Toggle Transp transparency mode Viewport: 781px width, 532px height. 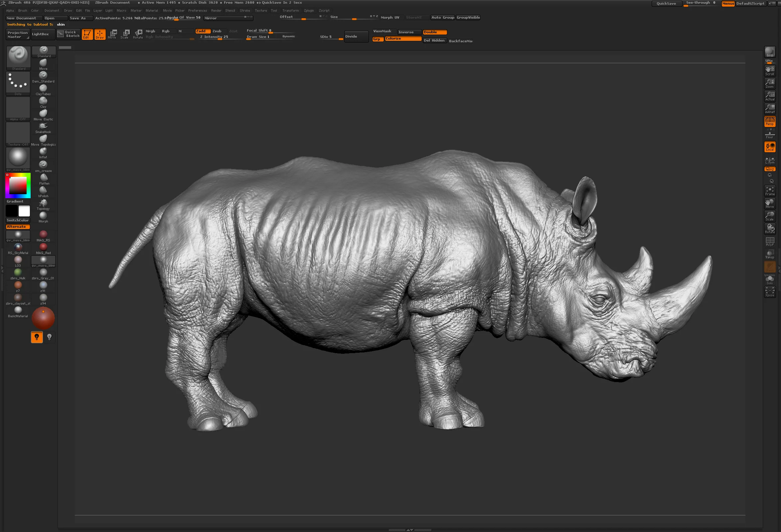click(x=770, y=254)
